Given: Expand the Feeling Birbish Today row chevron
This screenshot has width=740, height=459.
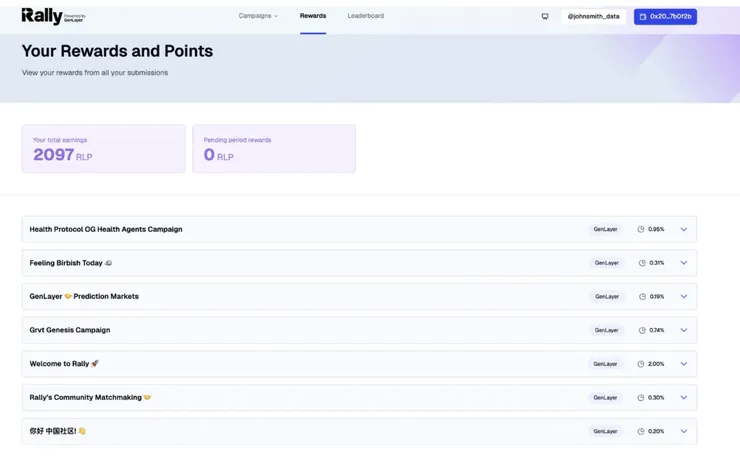Looking at the screenshot, I should click(x=684, y=263).
